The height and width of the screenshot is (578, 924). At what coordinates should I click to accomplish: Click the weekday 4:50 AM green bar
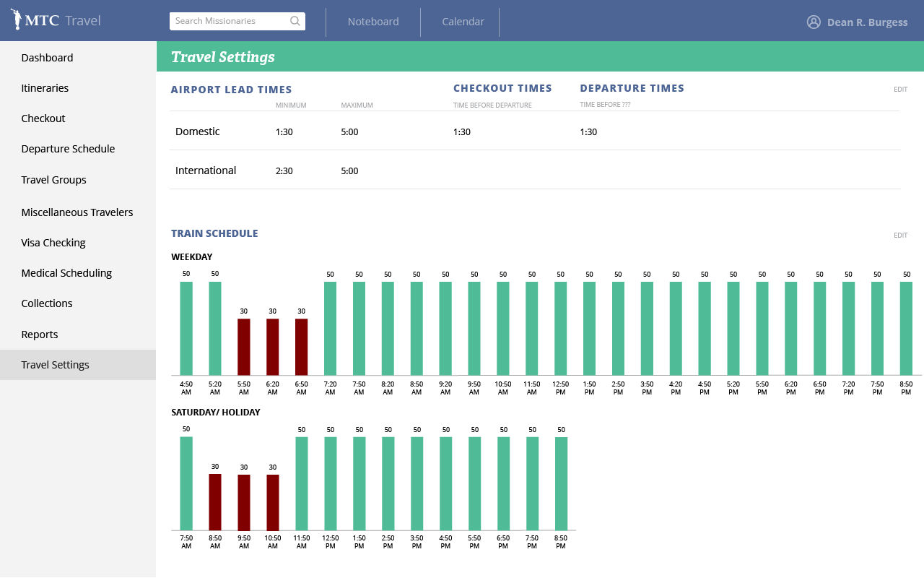pos(186,328)
